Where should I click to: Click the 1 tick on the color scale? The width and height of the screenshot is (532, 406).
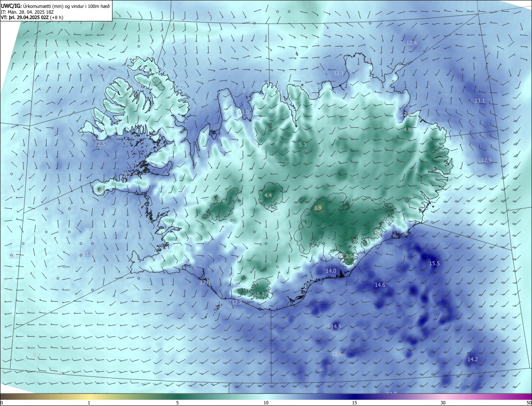89,403
